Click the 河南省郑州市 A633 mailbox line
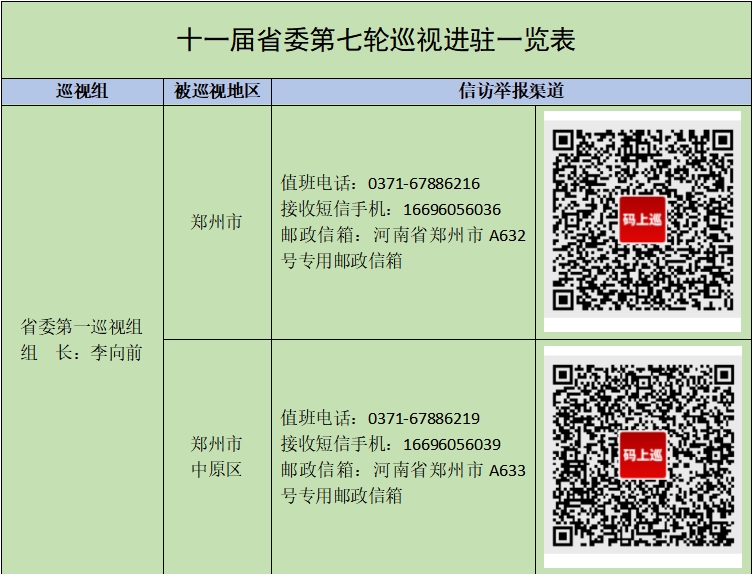This screenshot has width=753, height=574. point(403,470)
